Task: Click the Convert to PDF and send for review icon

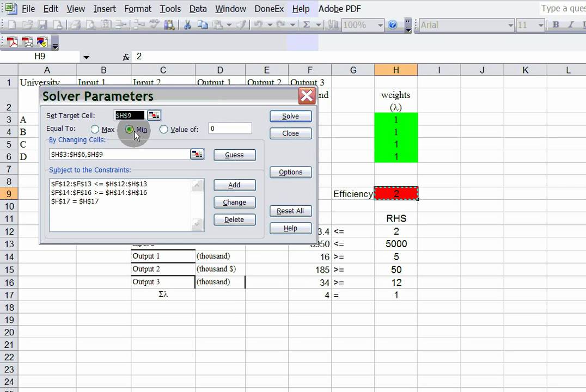Action: pyautogui.click(x=42, y=42)
